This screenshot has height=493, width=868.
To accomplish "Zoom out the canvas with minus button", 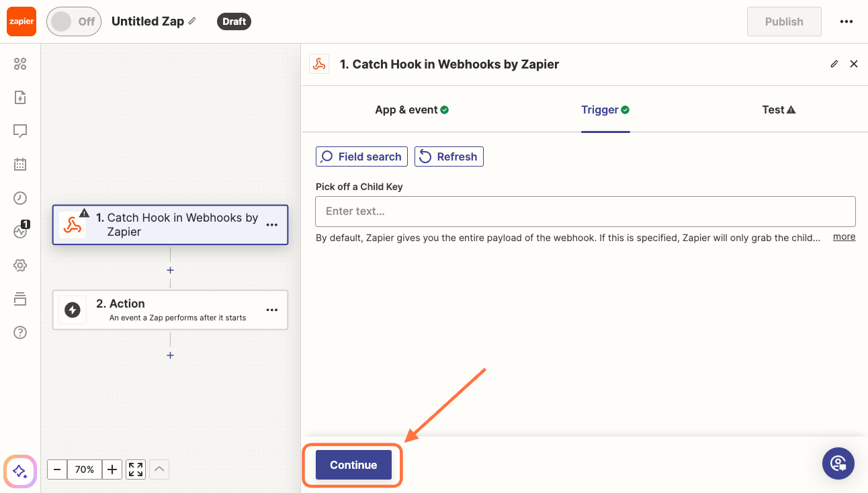I will tap(57, 469).
